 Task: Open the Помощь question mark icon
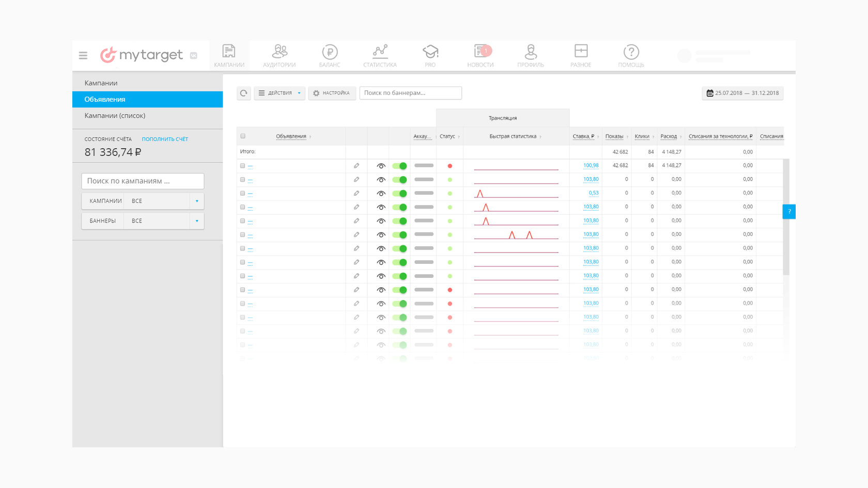[x=631, y=55]
